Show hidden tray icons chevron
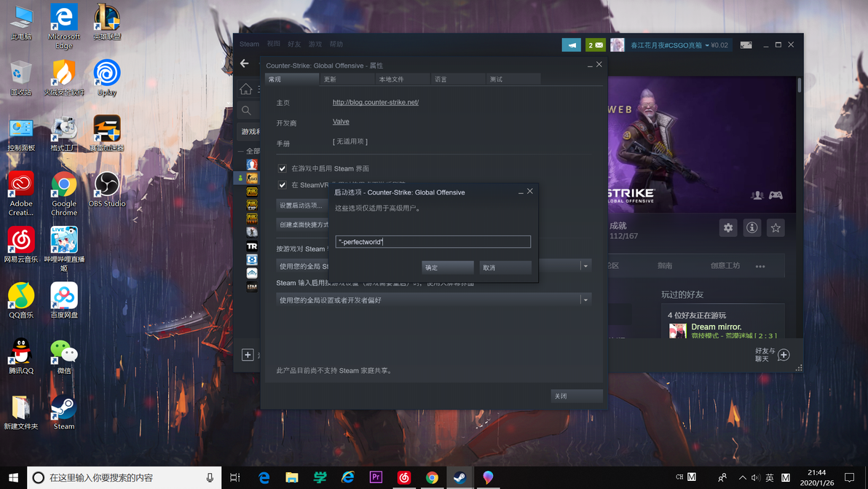 point(742,477)
